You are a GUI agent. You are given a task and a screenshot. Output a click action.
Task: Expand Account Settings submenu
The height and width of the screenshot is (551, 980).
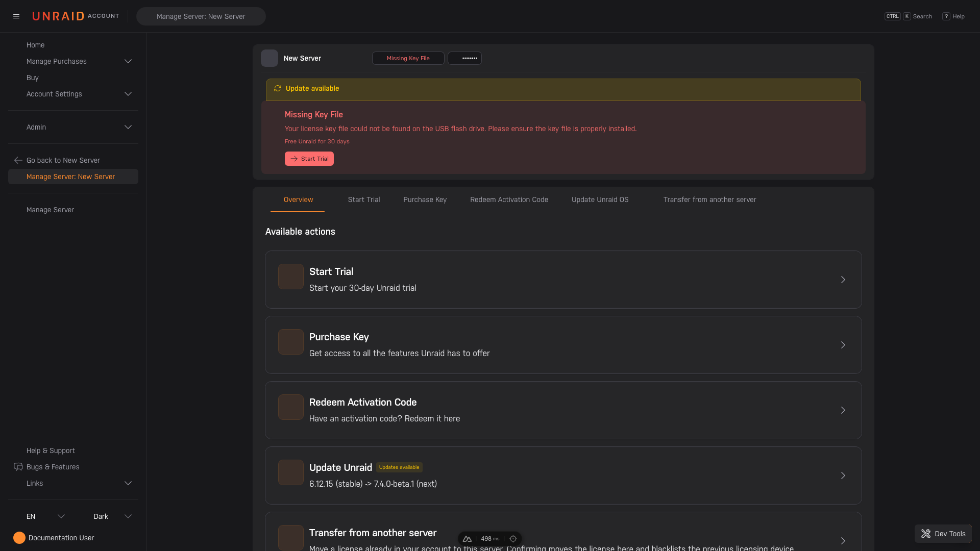point(128,94)
